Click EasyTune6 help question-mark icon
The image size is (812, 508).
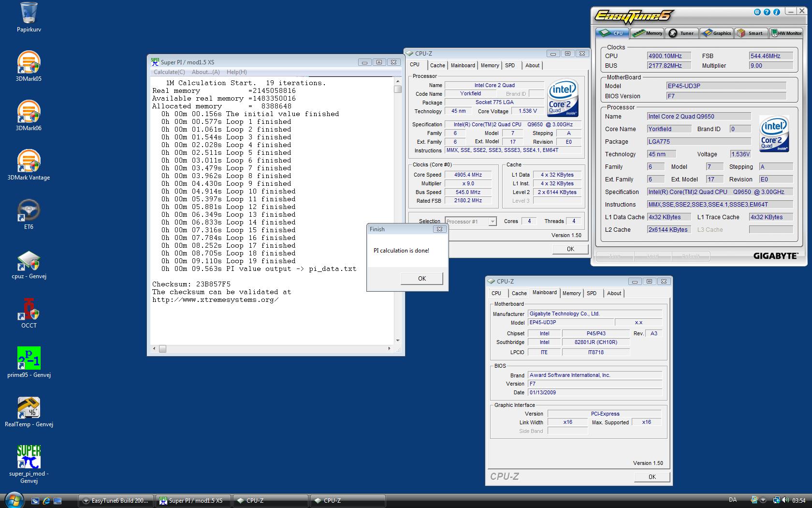coord(767,12)
